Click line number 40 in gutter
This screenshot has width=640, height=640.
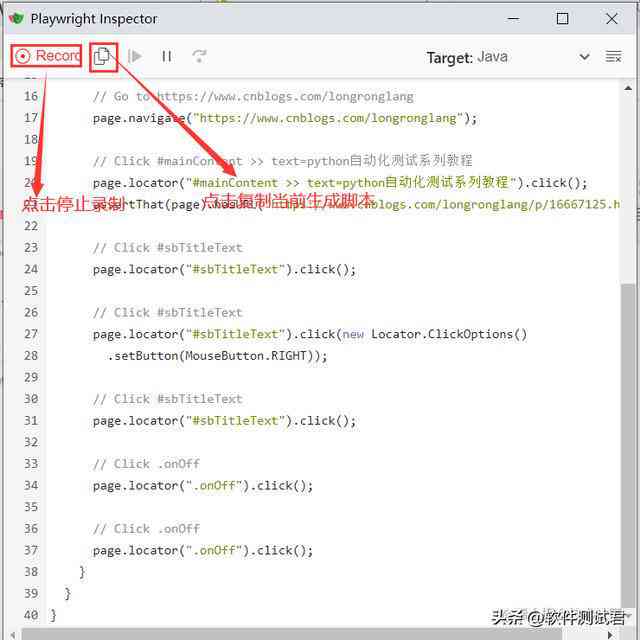[x=31, y=615]
